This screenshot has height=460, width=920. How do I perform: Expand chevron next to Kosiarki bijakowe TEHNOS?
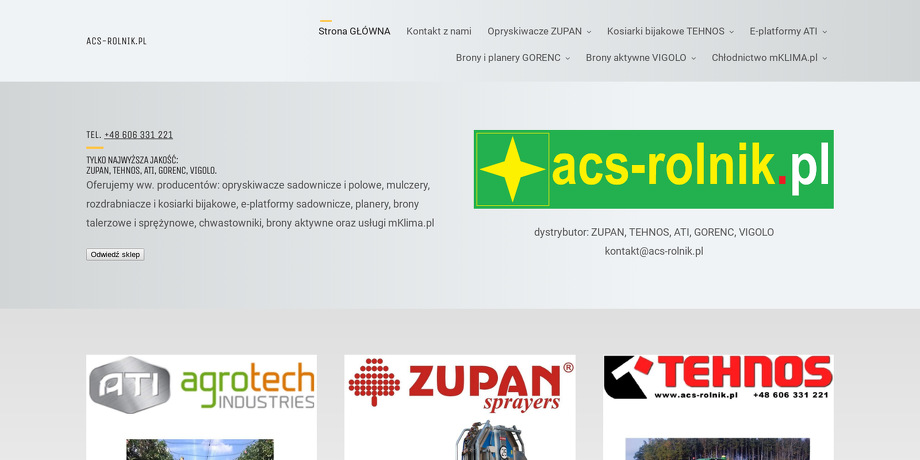[731, 32]
